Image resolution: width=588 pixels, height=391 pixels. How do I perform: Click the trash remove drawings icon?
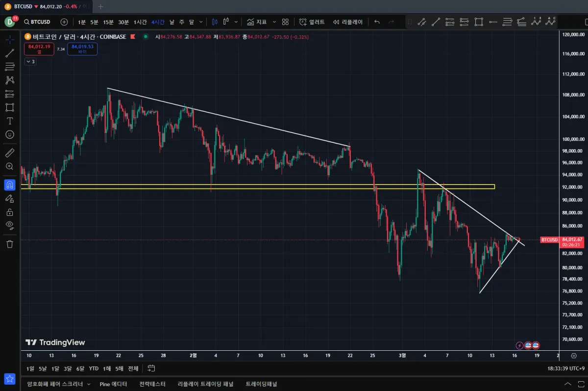(x=10, y=244)
